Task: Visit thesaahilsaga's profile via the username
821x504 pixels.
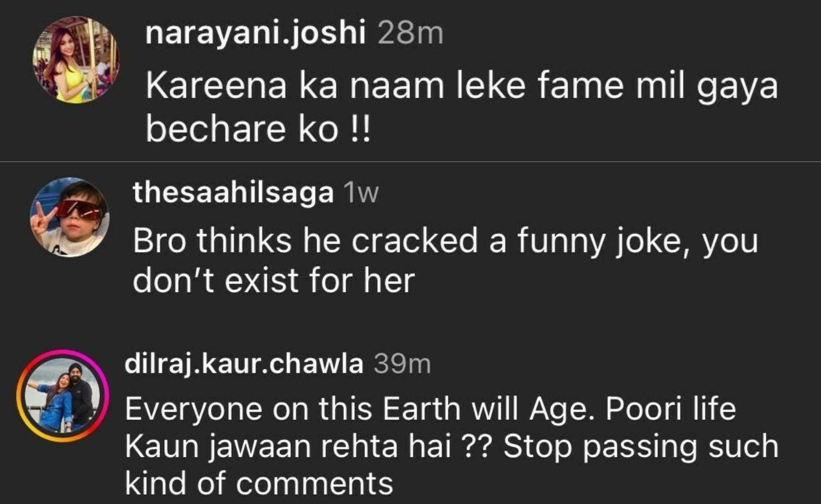Action: (233, 192)
